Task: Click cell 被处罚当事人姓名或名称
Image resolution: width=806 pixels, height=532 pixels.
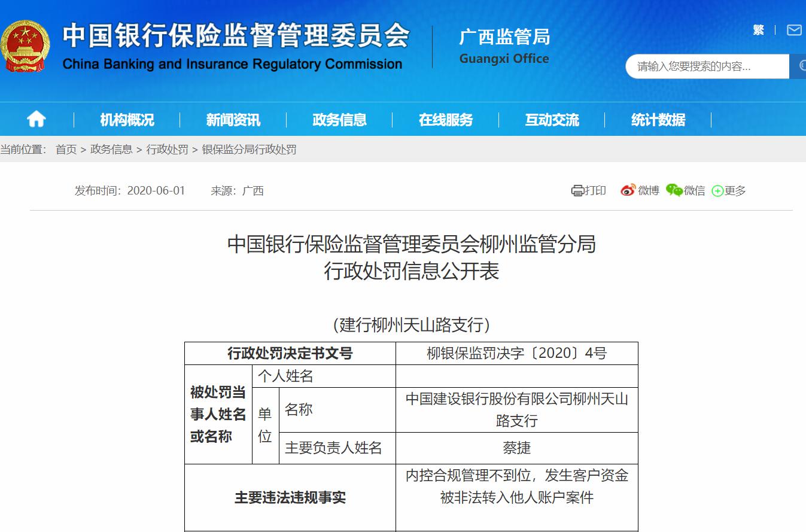Action: [218, 414]
